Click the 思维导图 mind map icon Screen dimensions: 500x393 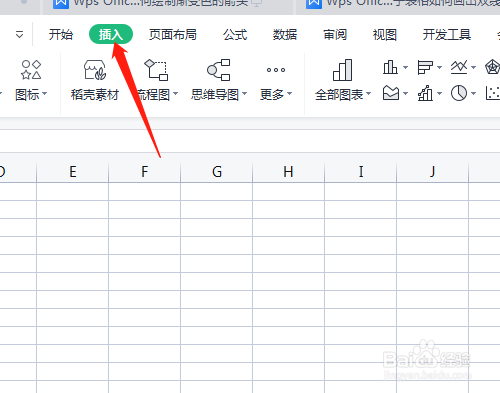(219, 70)
